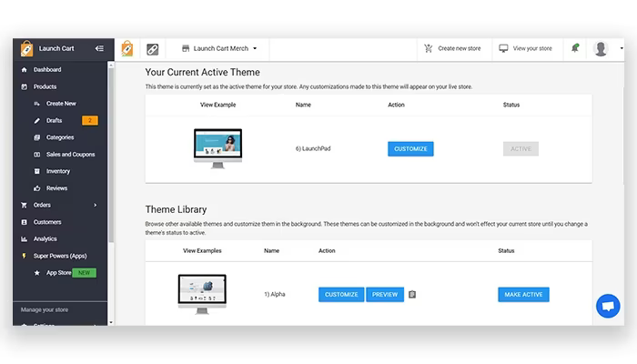Expand the user account dropdown arrow
This screenshot has width=637, height=364.
(622, 48)
